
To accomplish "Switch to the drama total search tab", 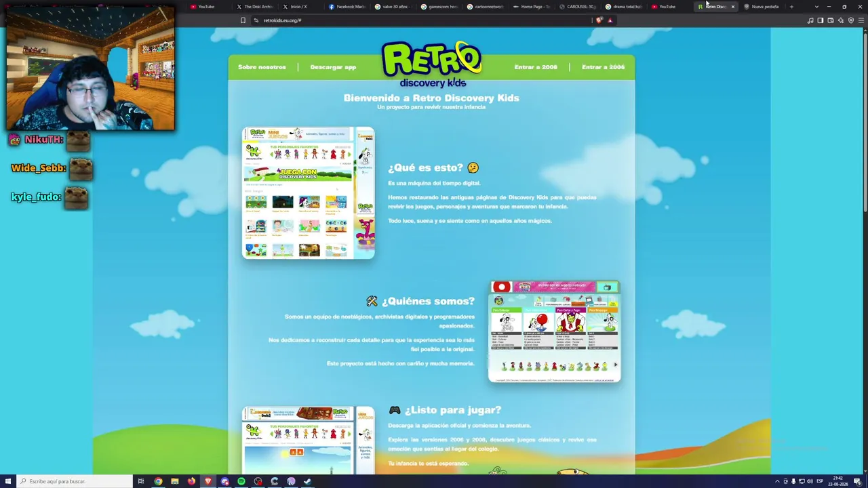I will 623,7.
